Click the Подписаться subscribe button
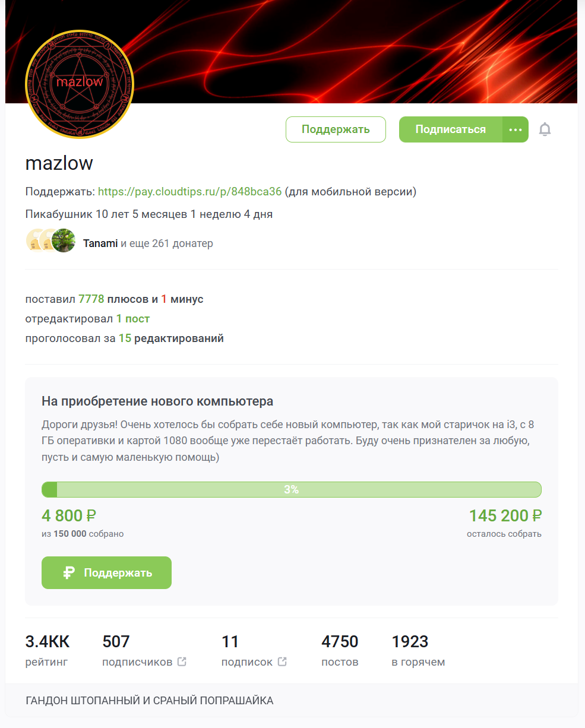Viewport: 585px width, 728px height. coord(450,129)
